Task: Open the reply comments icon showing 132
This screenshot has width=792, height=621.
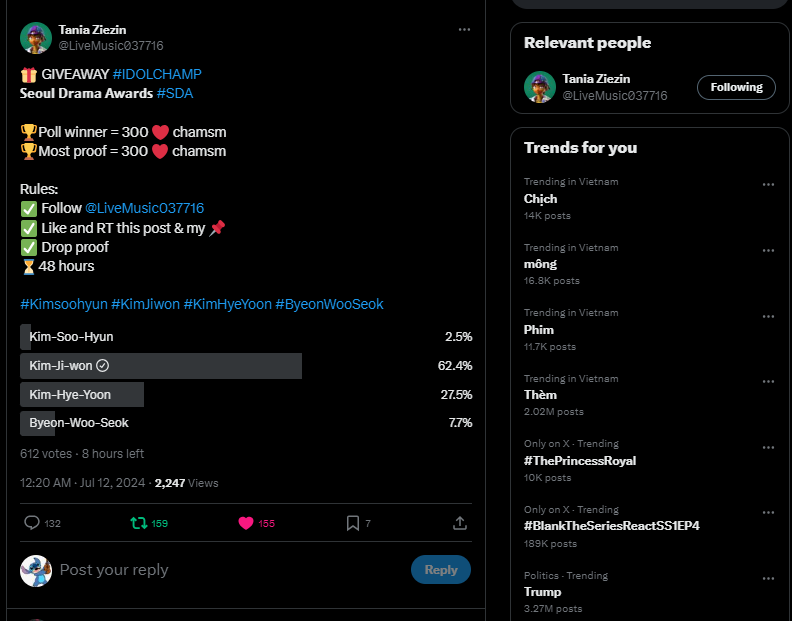Action: click(32, 522)
